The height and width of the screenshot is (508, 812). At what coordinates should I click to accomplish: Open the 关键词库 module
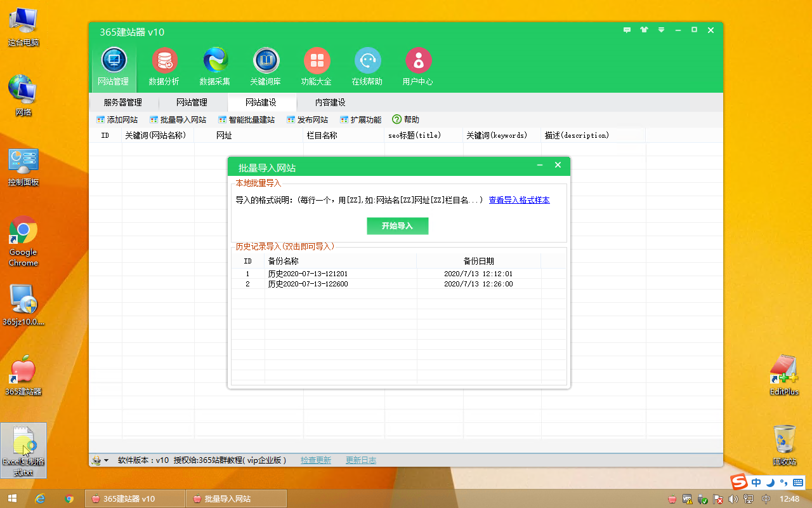tap(266, 67)
